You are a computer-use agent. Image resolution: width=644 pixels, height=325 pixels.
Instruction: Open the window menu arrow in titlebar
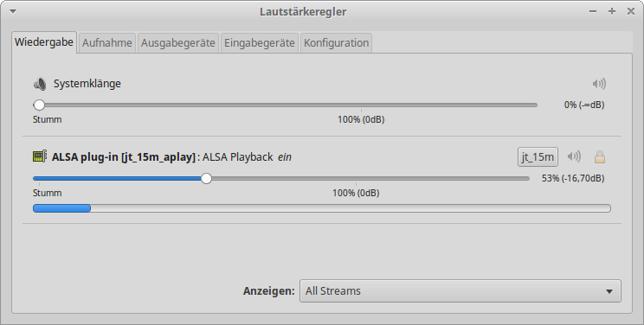point(13,11)
